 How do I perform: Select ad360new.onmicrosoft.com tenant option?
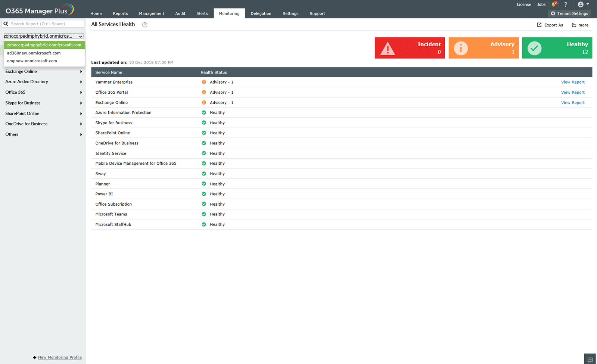(44, 53)
